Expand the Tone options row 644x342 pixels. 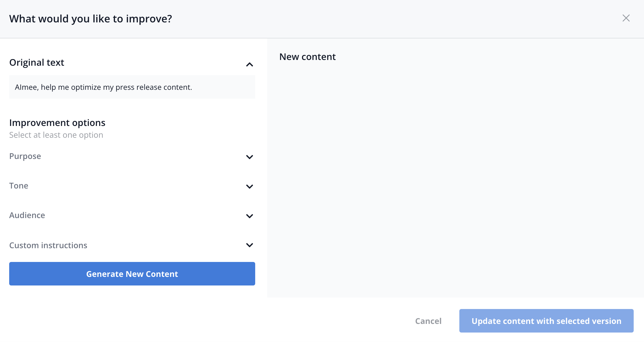(19, 186)
